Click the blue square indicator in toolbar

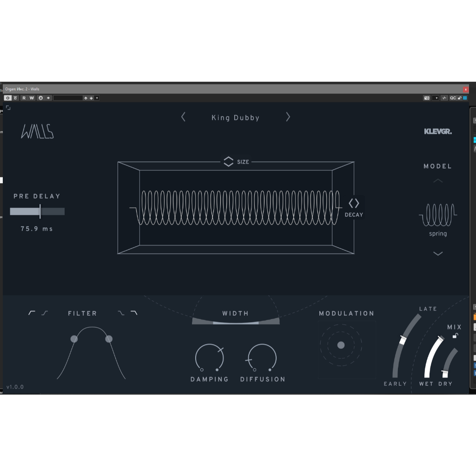coord(465,98)
